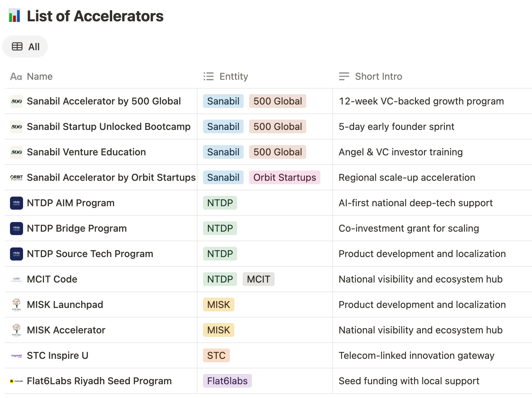Open Sanabil Venture Education page

click(86, 152)
